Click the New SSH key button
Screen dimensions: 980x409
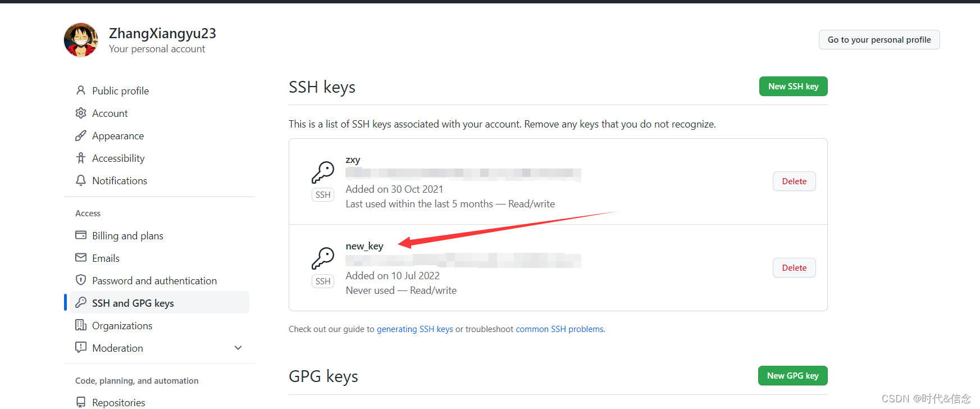click(793, 87)
